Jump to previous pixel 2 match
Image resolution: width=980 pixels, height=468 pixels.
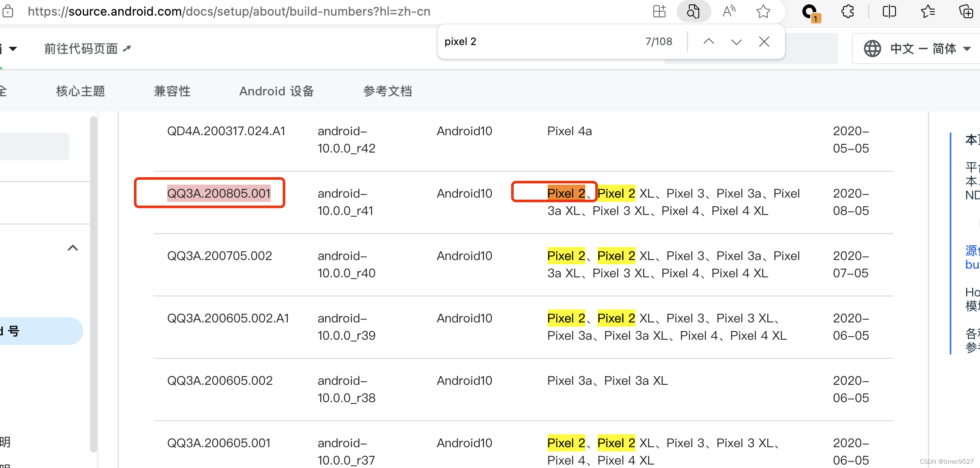pyautogui.click(x=709, y=41)
